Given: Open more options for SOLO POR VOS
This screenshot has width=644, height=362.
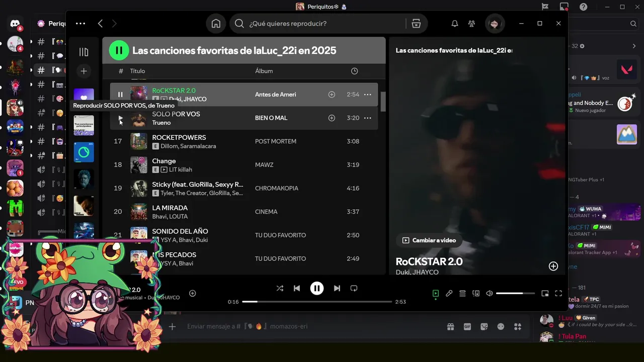Looking at the screenshot, I should pos(368,118).
